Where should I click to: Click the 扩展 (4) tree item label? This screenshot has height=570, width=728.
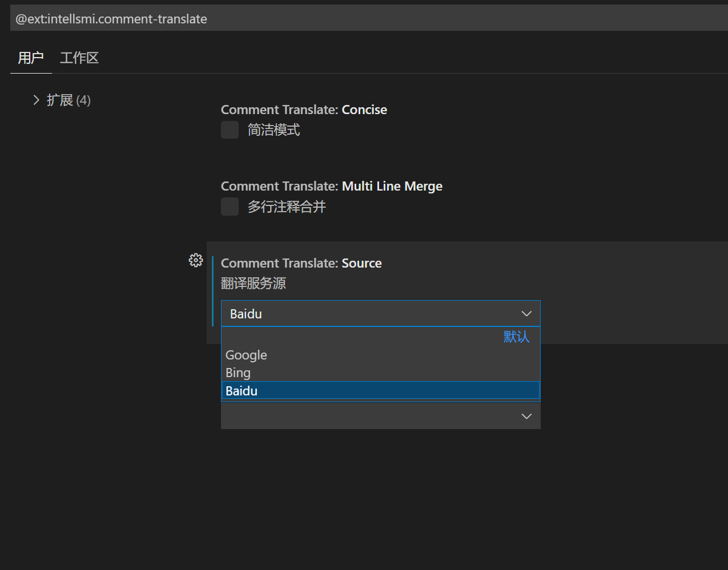[69, 100]
